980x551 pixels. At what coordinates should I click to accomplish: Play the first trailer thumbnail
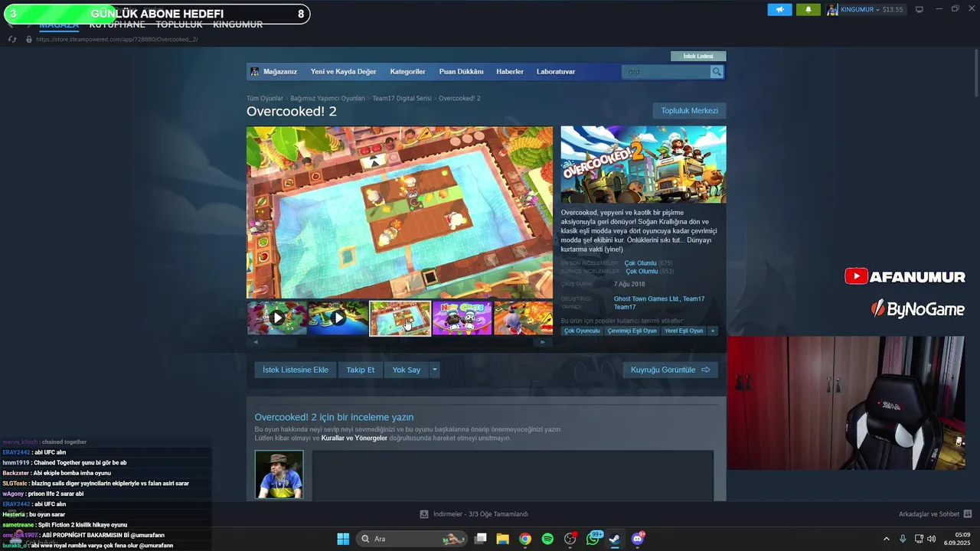[x=277, y=318]
